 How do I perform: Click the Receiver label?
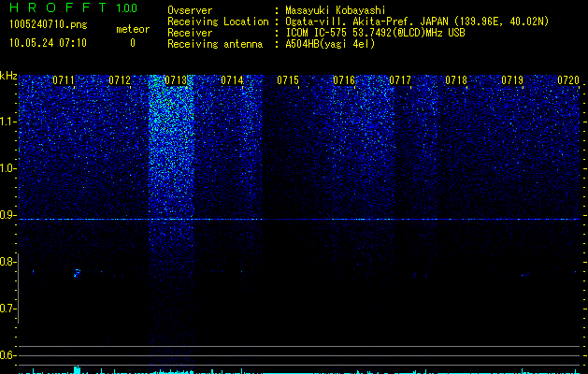point(190,33)
